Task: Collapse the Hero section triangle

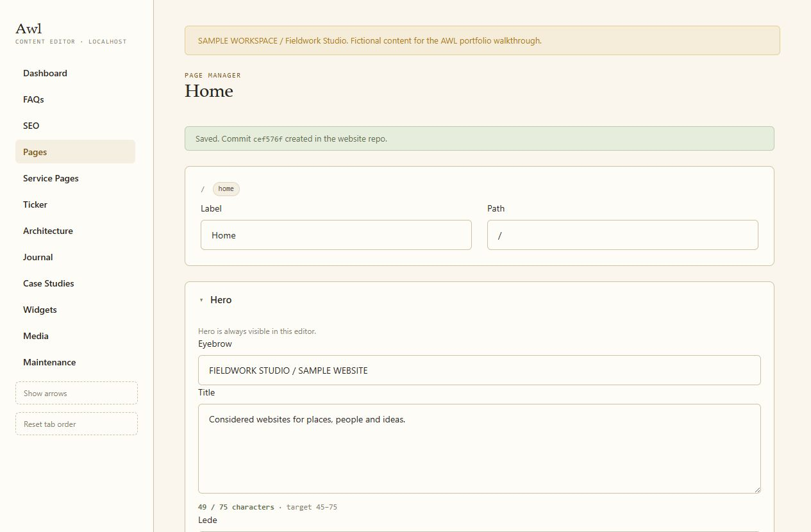Action: click(x=201, y=300)
